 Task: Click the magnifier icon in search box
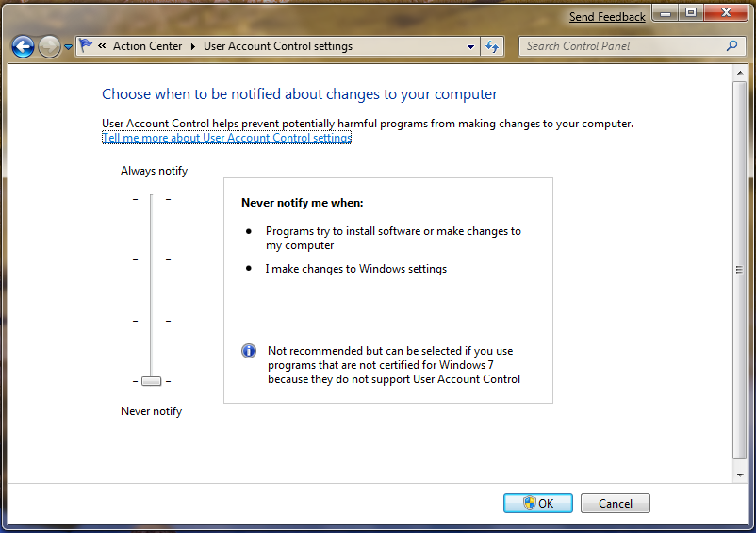coord(731,45)
